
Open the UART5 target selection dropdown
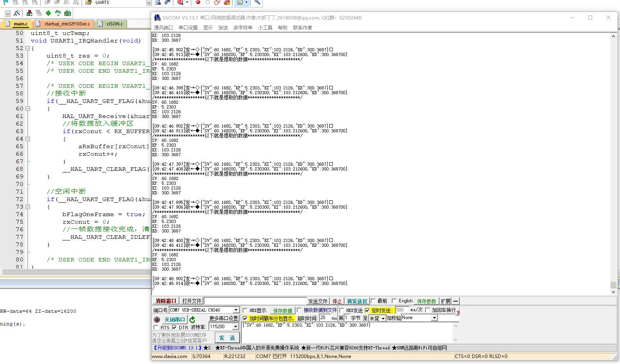coord(149,3)
